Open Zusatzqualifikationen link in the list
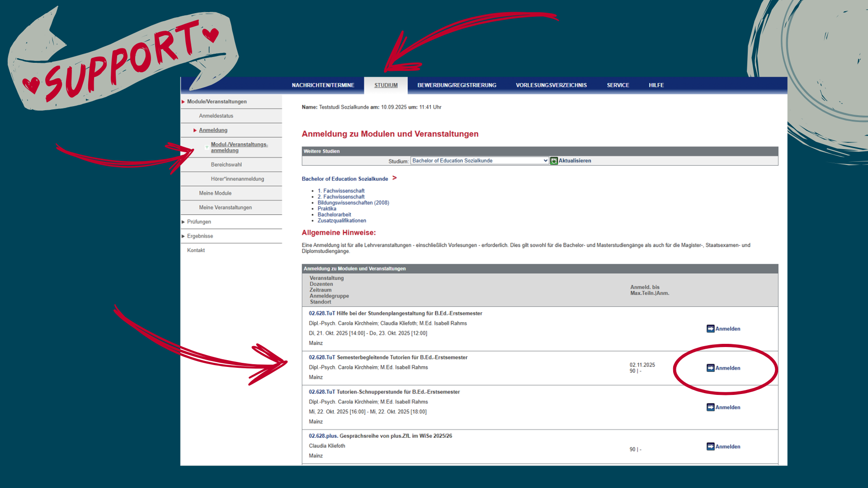Viewport: 868px width, 488px height. coord(342,221)
